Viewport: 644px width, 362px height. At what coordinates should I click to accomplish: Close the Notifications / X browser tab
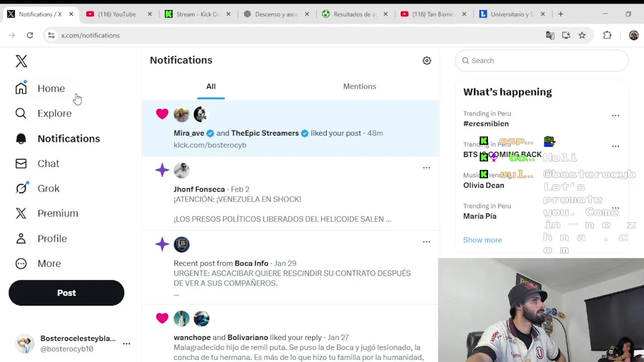click(71, 14)
